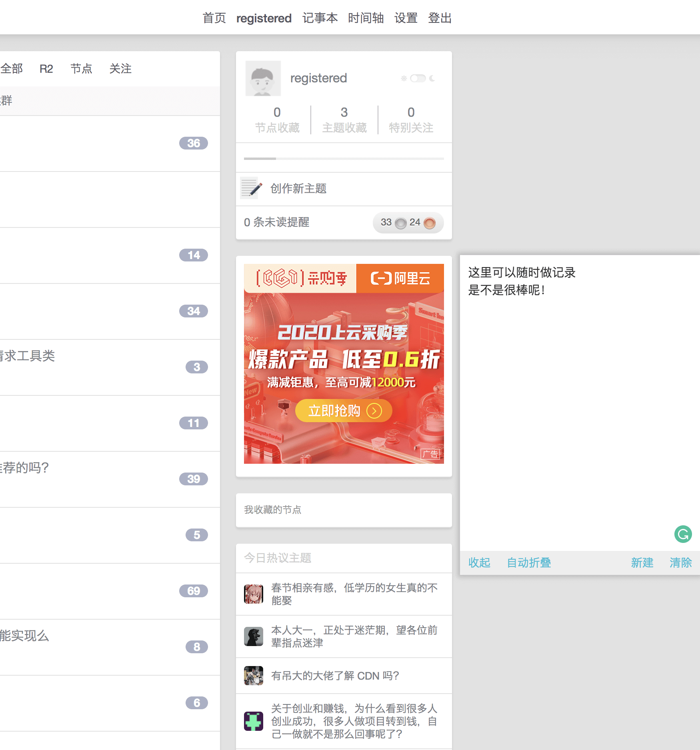Click the 69 reply count badge
This screenshot has height=750, width=700.
(x=194, y=591)
